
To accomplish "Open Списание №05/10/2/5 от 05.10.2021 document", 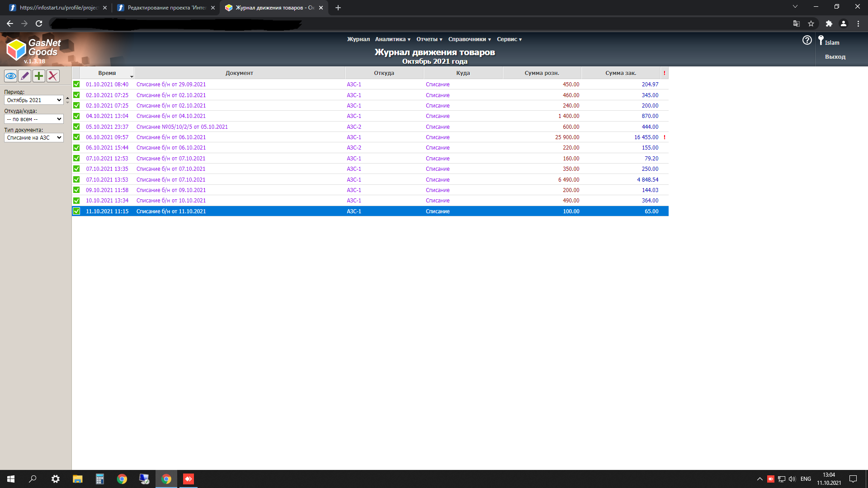I will [x=182, y=127].
